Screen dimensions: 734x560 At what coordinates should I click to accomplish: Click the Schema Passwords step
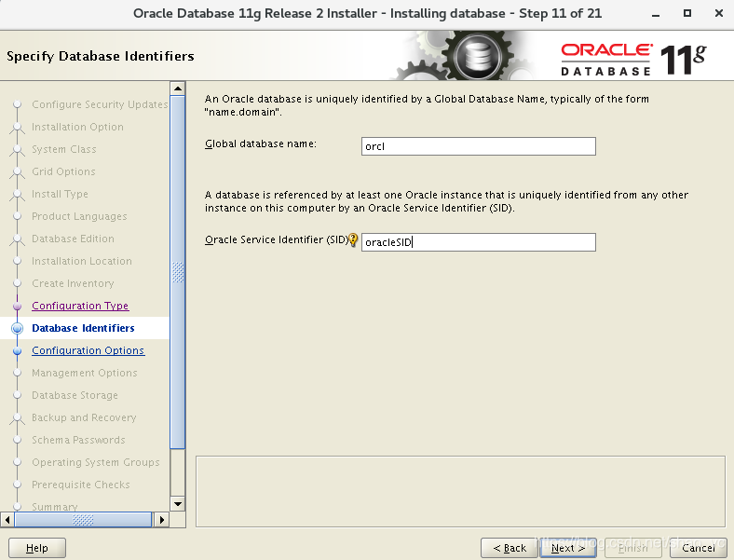tap(78, 440)
